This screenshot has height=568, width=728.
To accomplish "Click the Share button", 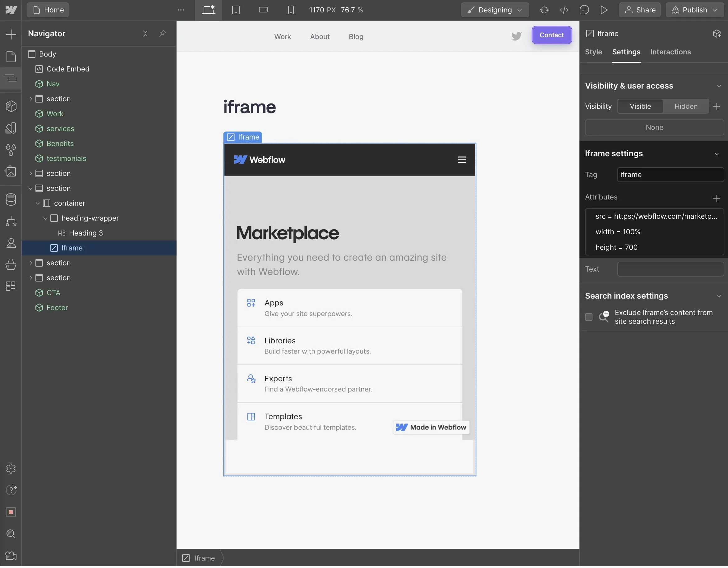I will (640, 10).
